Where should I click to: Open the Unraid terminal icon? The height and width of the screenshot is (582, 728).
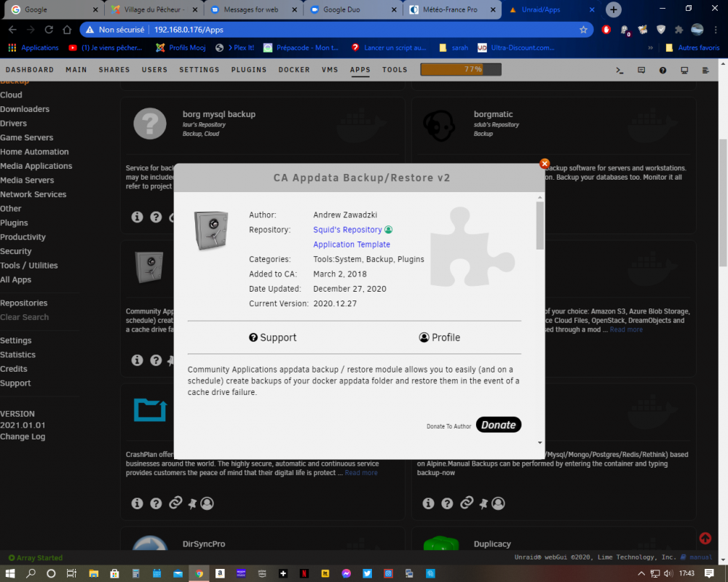620,70
